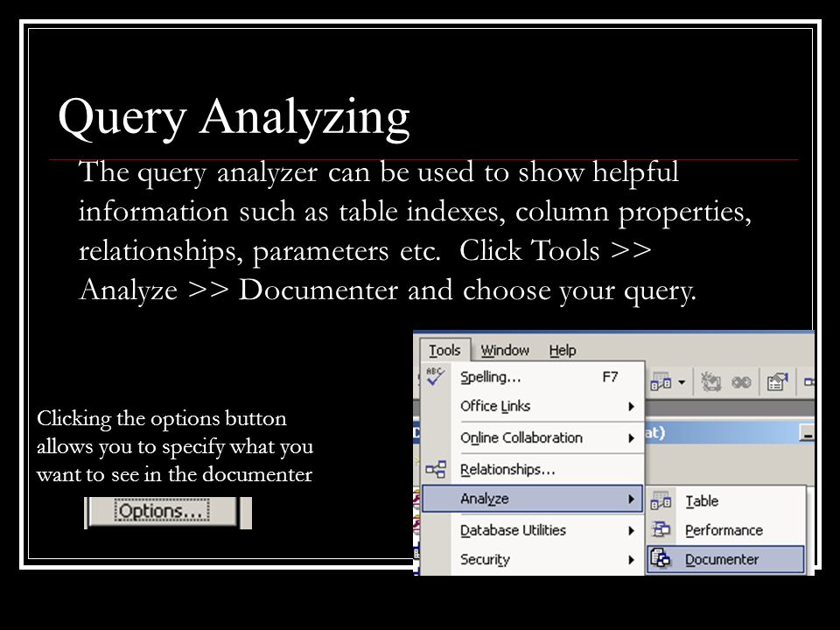Open the Help menu
This screenshot has width=840, height=630.
click(x=563, y=350)
